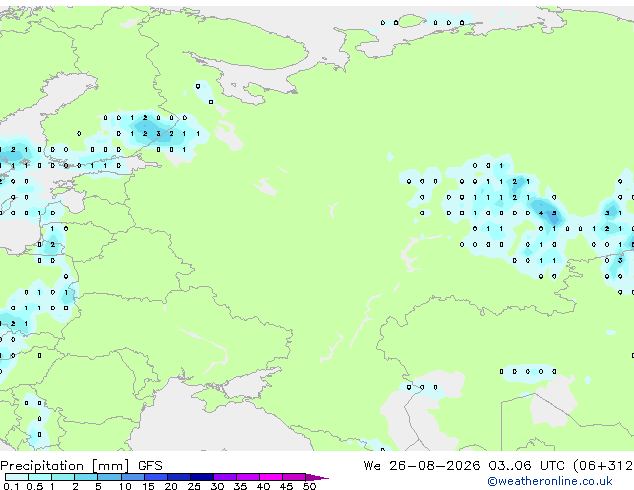The width and height of the screenshot is (634, 490).
Task: Select the 30–35 mm purple legend swatch
Action: (x=225, y=477)
